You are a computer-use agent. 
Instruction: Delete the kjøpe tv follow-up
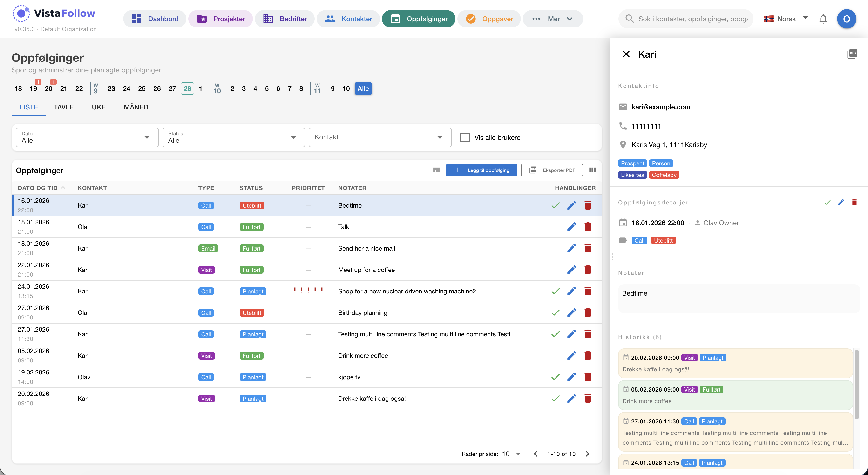pos(588,377)
